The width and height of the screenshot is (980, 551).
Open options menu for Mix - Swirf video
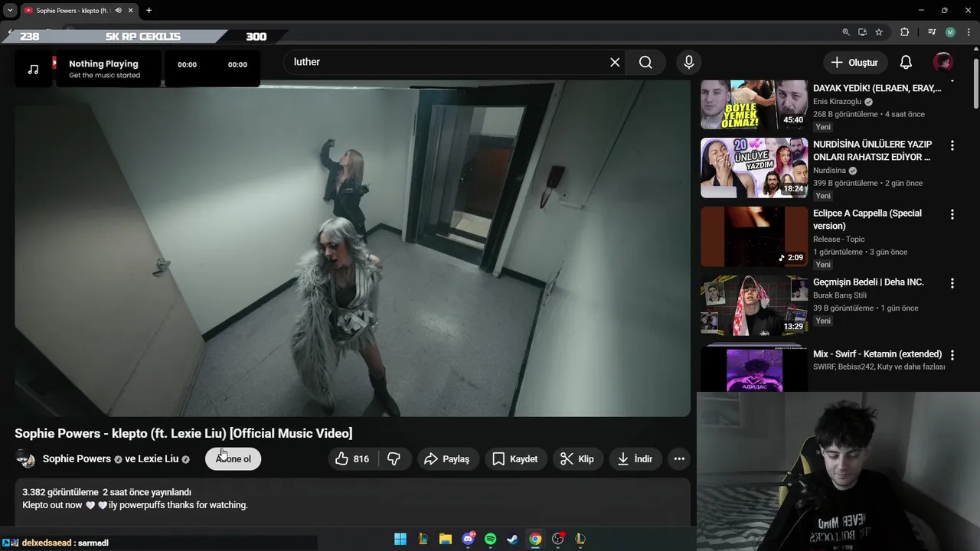952,355
